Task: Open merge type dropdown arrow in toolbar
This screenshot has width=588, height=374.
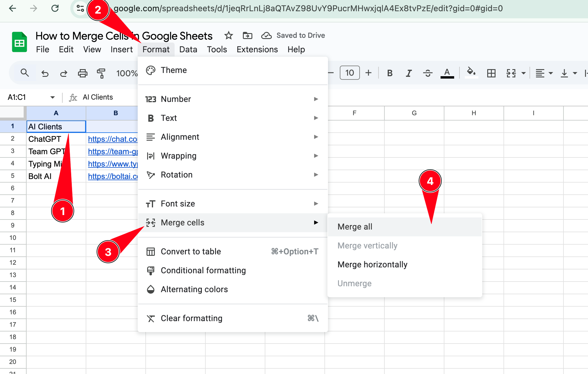Action: (524, 73)
